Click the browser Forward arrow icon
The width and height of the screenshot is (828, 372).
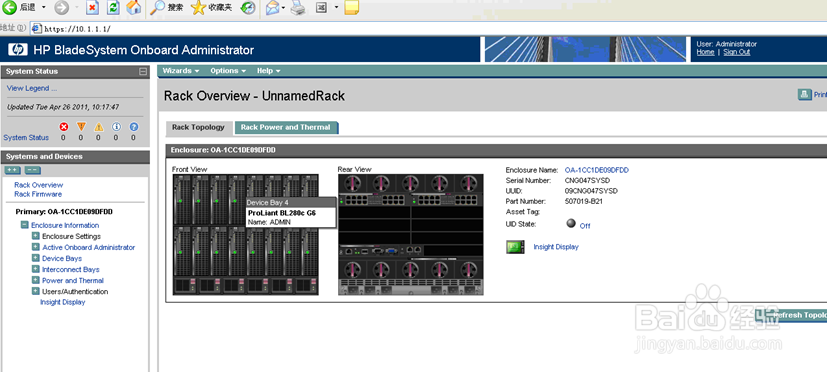pos(62,7)
